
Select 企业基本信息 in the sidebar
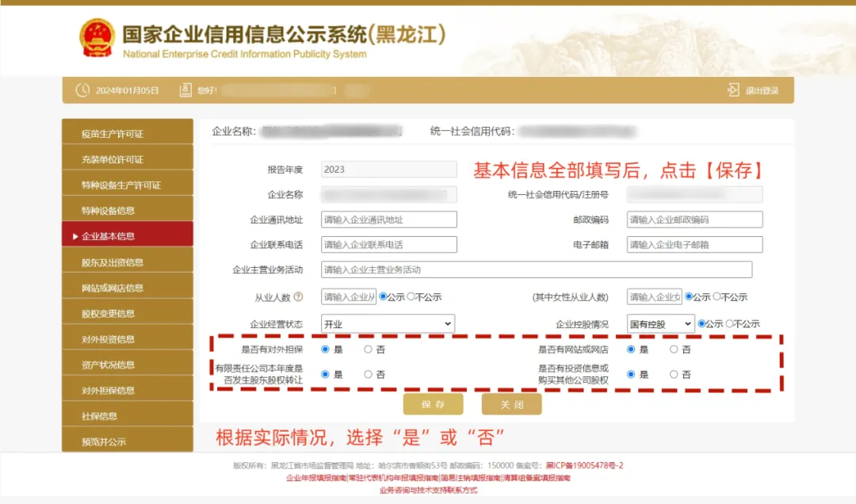[x=128, y=236]
